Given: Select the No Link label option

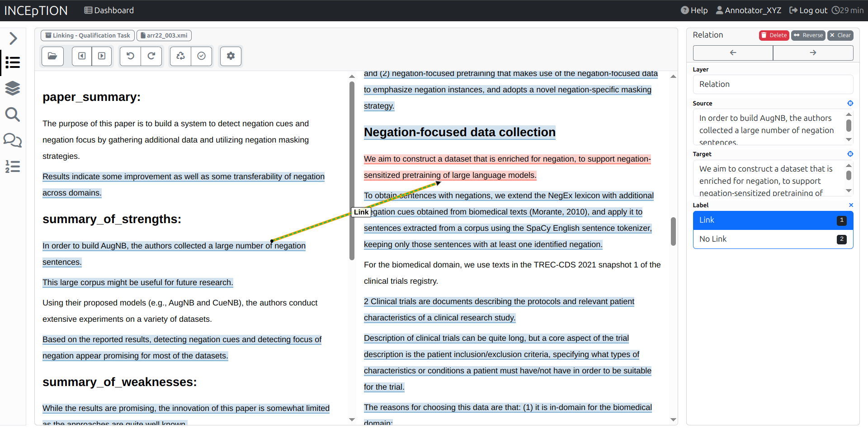Looking at the screenshot, I should pyautogui.click(x=773, y=239).
